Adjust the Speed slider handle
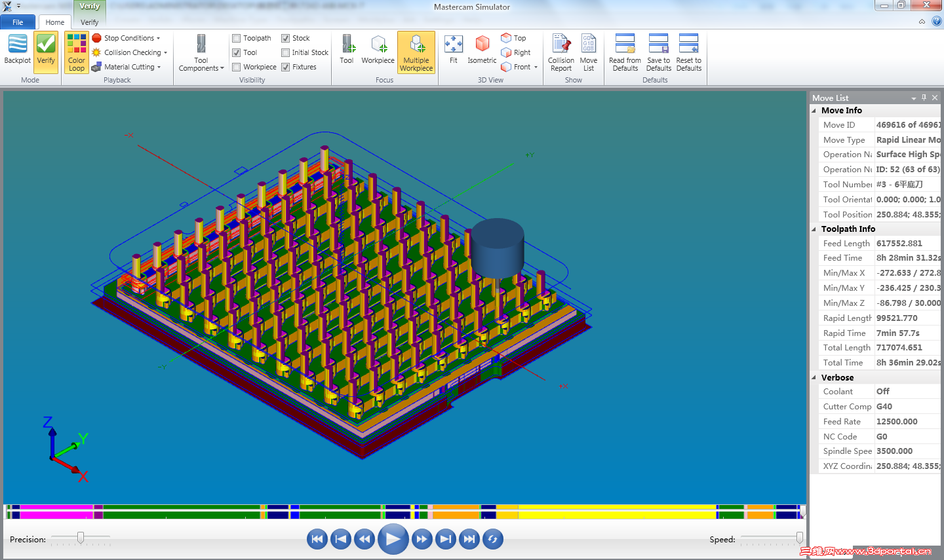 800,538
